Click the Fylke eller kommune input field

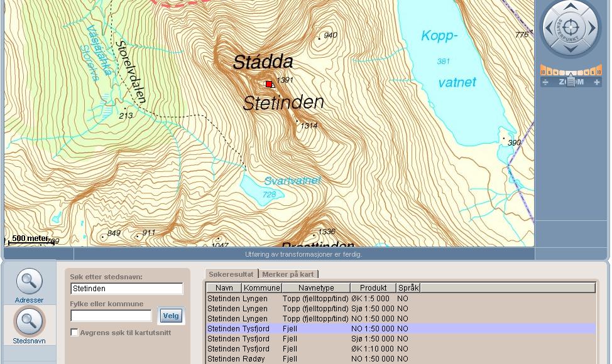[x=111, y=316]
